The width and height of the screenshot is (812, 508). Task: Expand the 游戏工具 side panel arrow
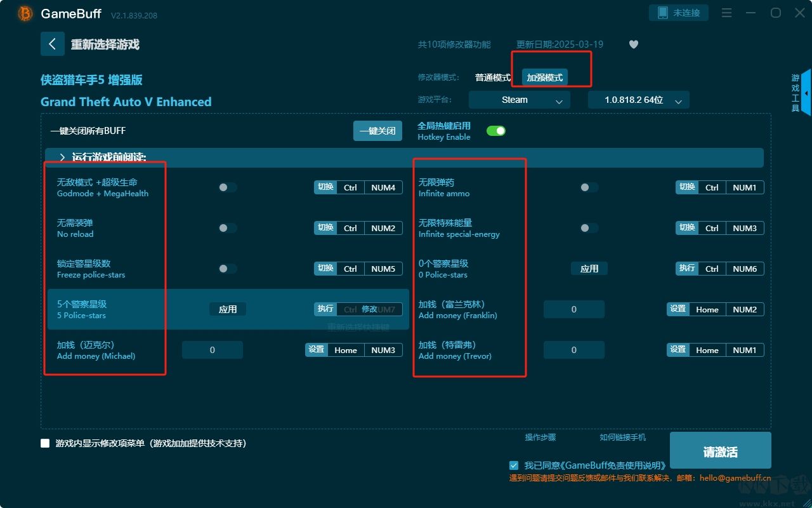pyautogui.click(x=806, y=93)
